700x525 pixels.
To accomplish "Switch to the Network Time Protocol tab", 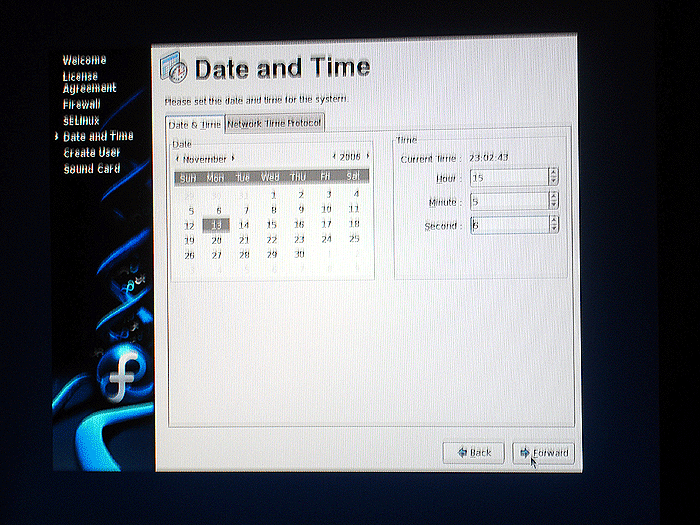I will (274, 123).
